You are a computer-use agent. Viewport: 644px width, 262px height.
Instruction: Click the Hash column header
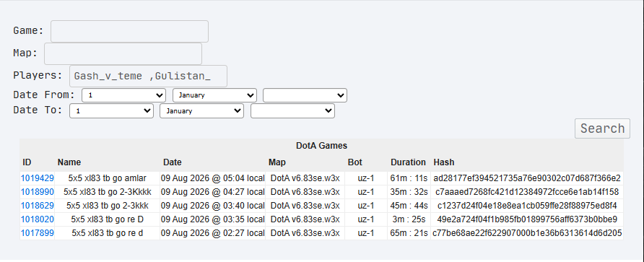(x=443, y=162)
